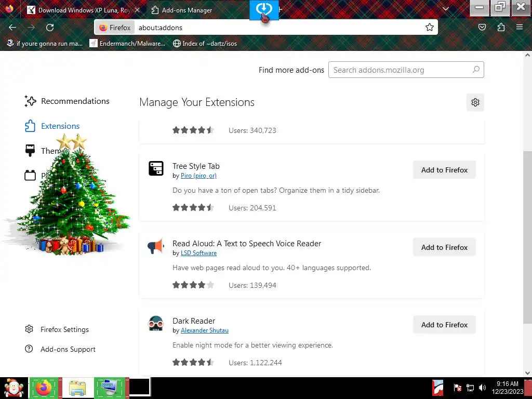Screen dimensions: 532x399
Task: Switch to Download Windows XP Luna tab
Action: point(83,10)
